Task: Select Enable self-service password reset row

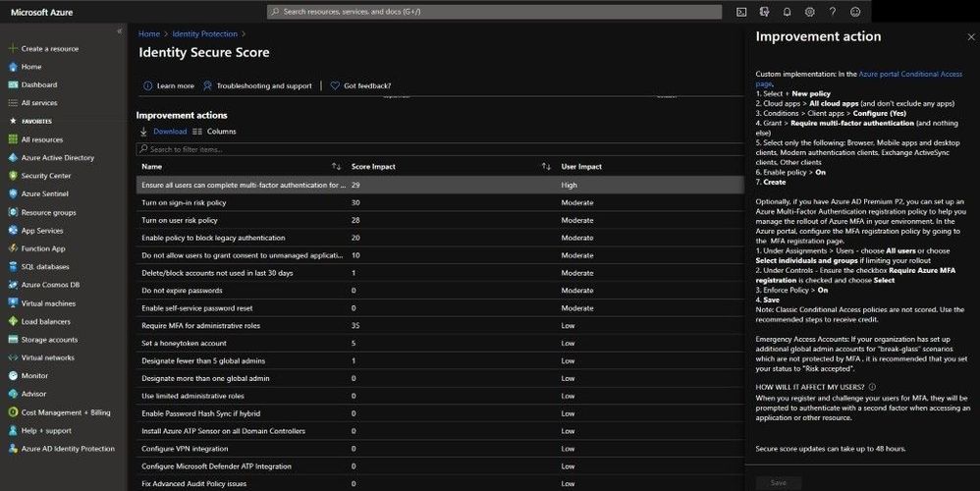Action: click(x=440, y=308)
